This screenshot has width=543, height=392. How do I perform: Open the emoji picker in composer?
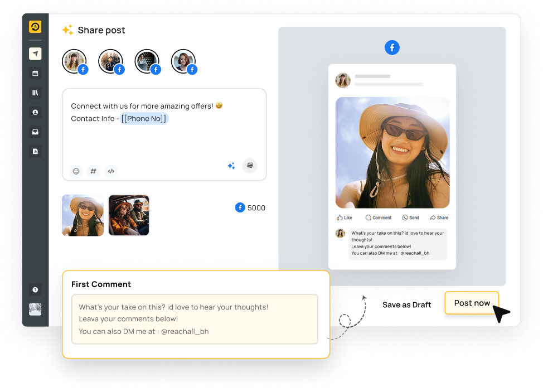tap(76, 171)
